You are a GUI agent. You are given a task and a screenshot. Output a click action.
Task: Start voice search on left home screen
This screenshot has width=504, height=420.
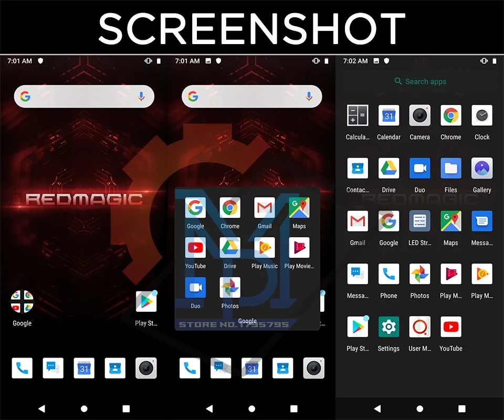coord(141,97)
